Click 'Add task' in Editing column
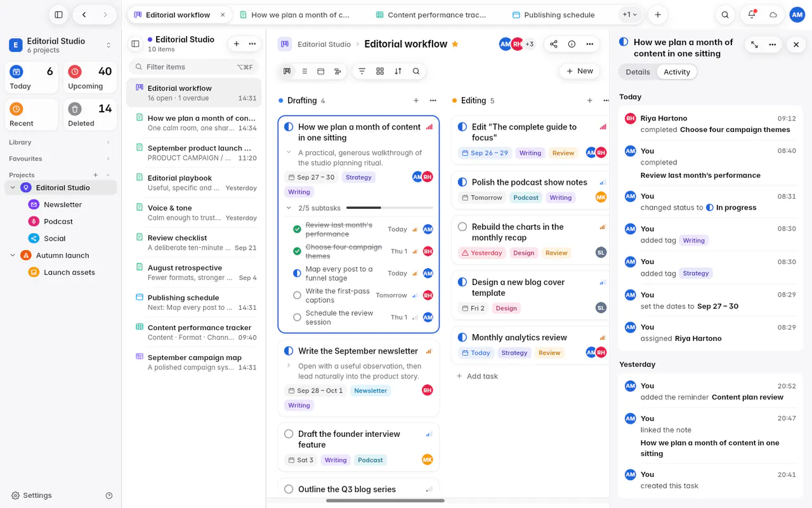The height and width of the screenshot is (508, 812). (x=477, y=376)
